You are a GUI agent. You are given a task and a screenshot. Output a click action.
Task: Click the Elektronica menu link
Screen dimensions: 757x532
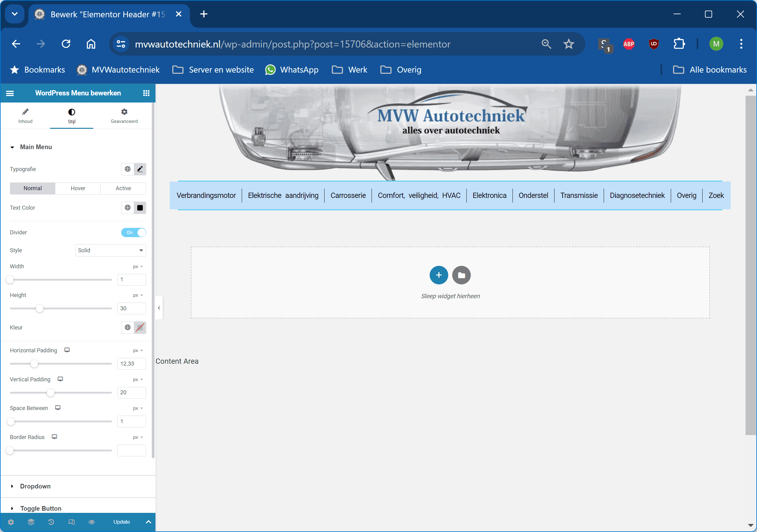point(489,195)
